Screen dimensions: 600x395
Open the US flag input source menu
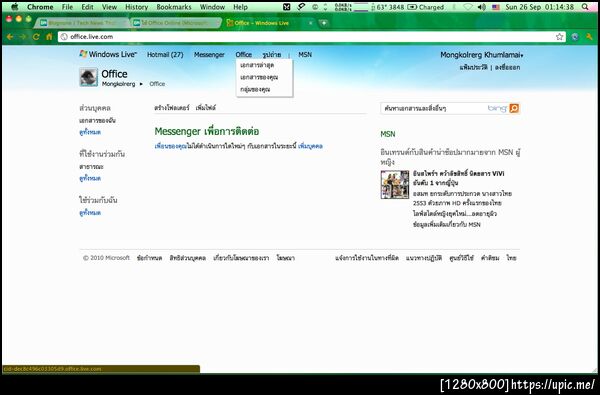point(496,7)
